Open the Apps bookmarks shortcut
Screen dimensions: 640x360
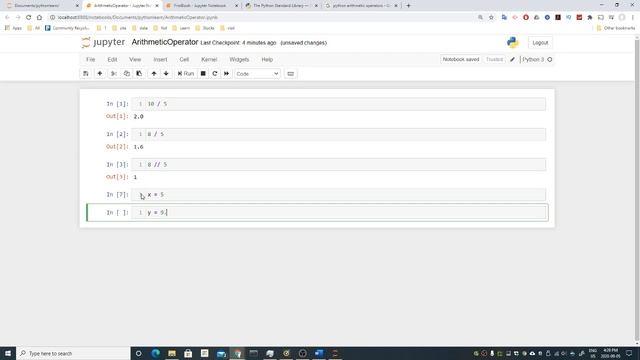point(13,28)
